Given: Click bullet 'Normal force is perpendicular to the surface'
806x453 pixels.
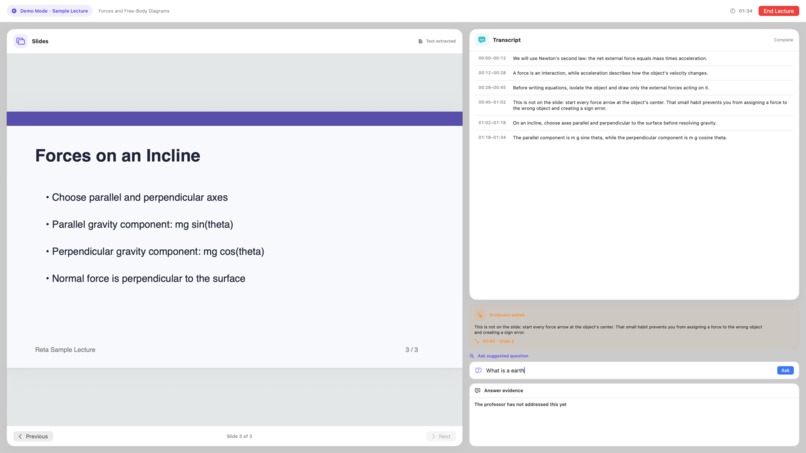Looking at the screenshot, I should tap(148, 278).
